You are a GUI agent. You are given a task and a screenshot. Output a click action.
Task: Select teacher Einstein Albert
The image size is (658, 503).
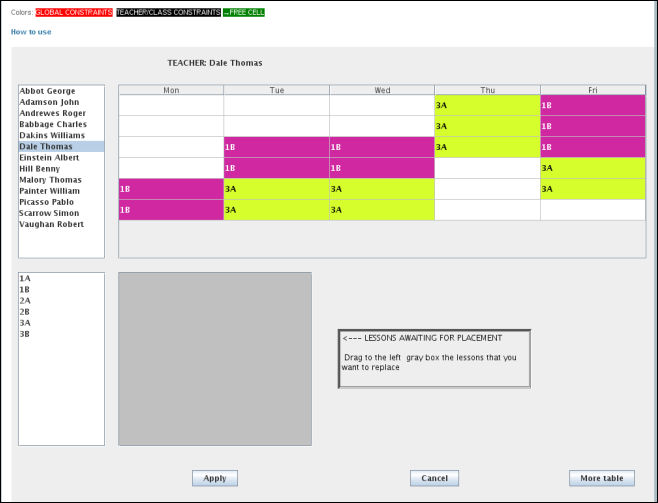(61, 158)
